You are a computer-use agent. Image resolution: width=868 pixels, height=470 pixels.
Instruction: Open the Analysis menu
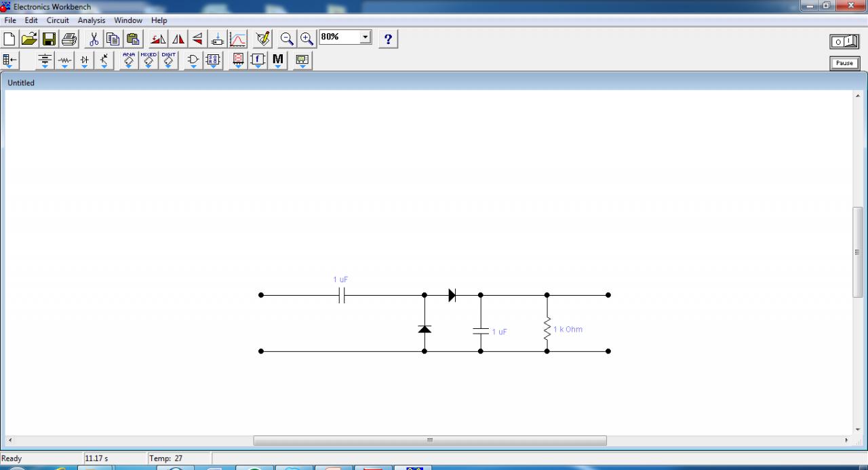click(92, 20)
